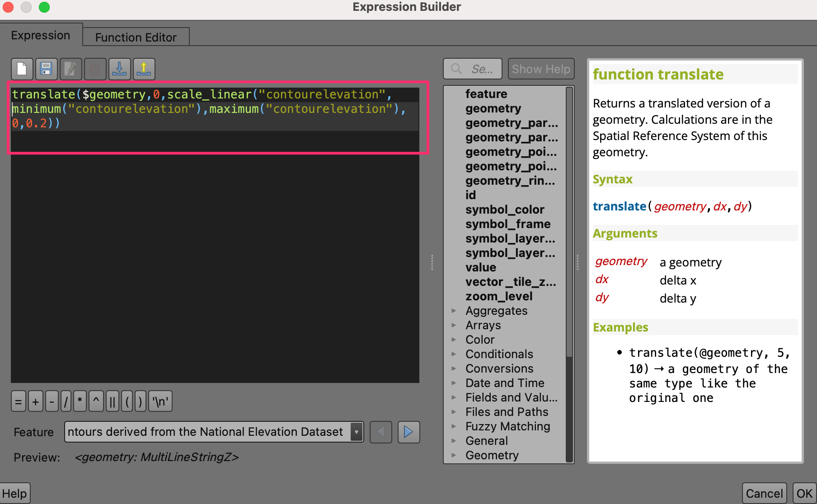The height and width of the screenshot is (504, 817).
Task: Insert the string concatenation || operator
Action: (112, 401)
